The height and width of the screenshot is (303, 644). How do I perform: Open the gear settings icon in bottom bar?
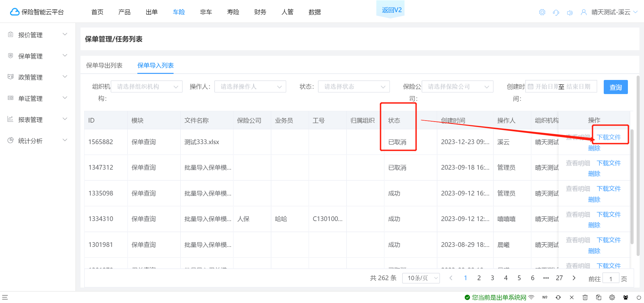click(x=612, y=297)
